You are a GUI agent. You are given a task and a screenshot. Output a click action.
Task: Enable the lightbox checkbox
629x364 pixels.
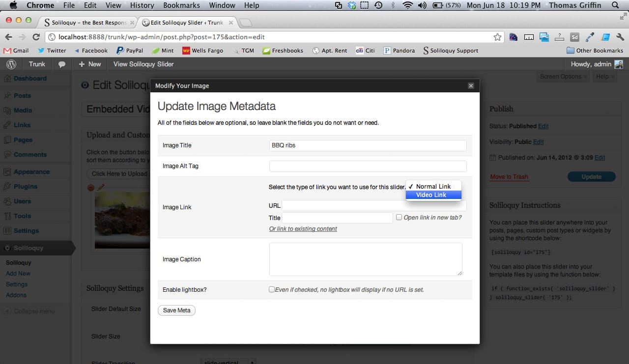pyautogui.click(x=271, y=289)
